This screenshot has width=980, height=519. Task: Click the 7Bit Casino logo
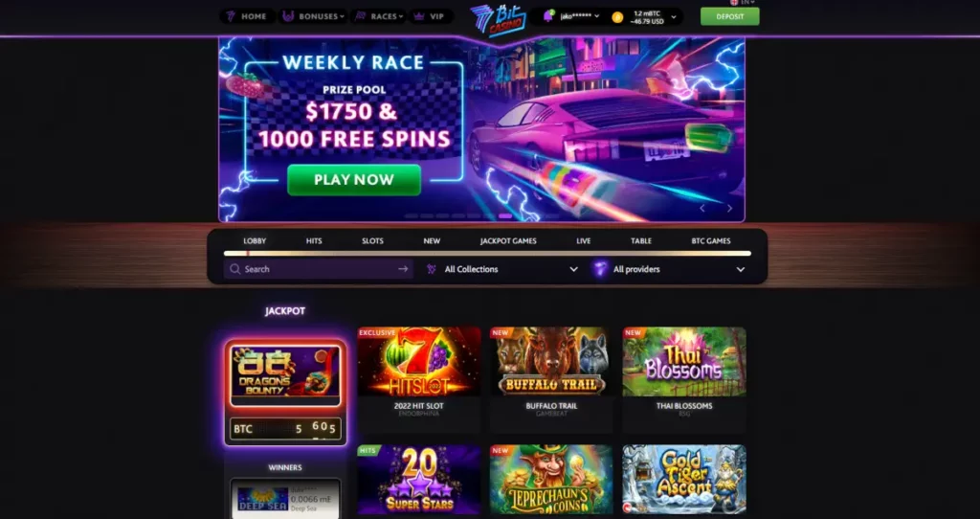point(498,19)
